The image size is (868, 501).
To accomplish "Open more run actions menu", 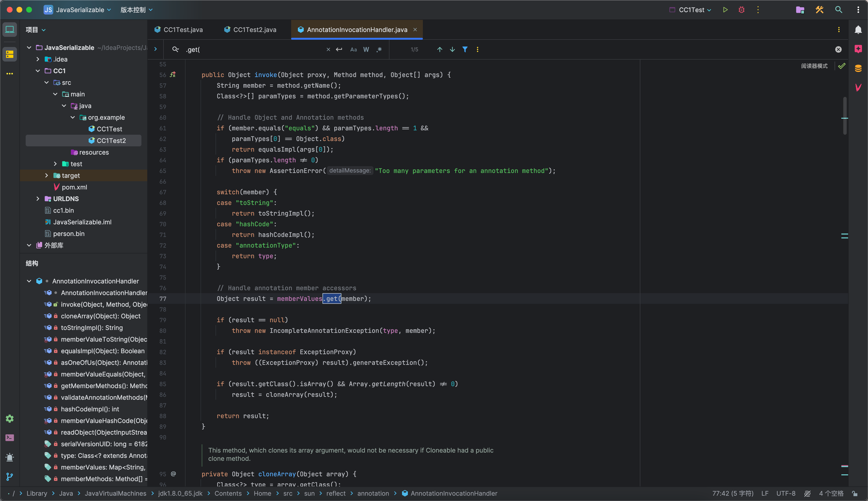I will click(758, 10).
